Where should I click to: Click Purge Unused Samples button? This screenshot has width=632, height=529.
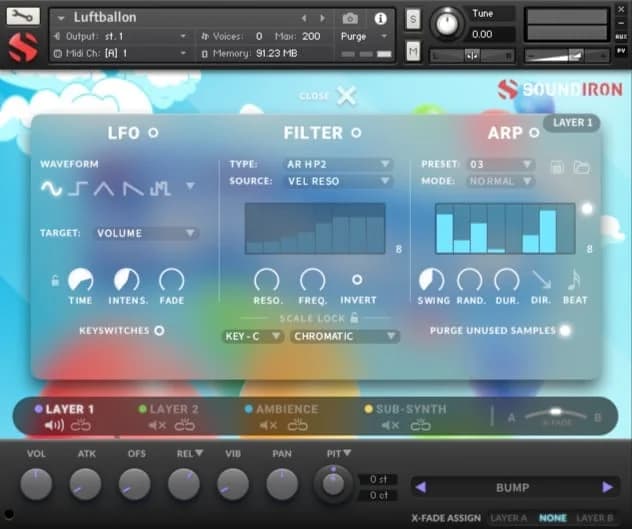click(x=565, y=330)
